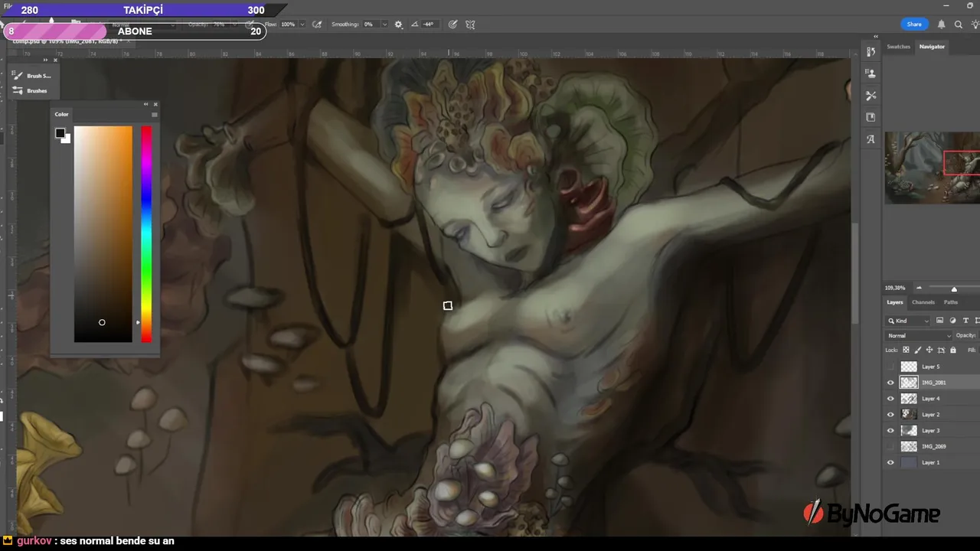Show the IMG_2069 layer
980x551 pixels.
pyautogui.click(x=890, y=446)
